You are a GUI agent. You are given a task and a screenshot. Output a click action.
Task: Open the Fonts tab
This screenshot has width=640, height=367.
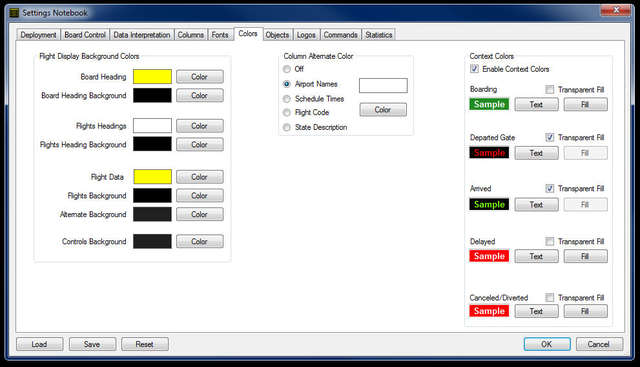[220, 35]
